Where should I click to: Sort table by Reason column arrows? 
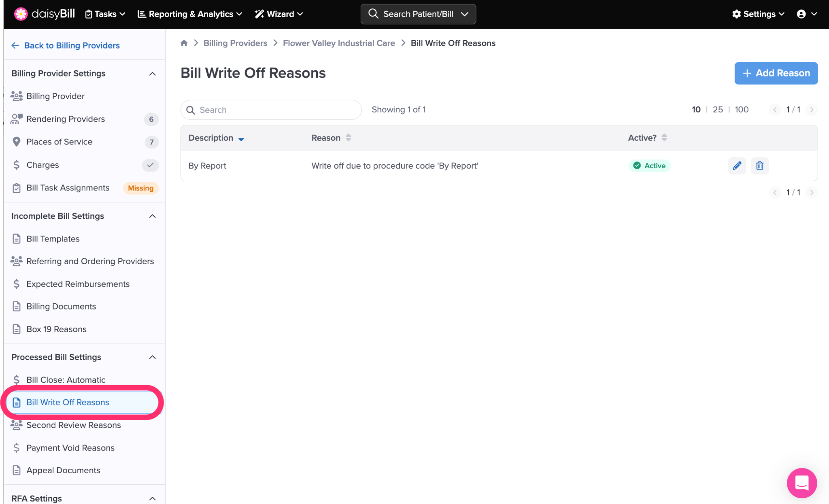click(x=348, y=138)
